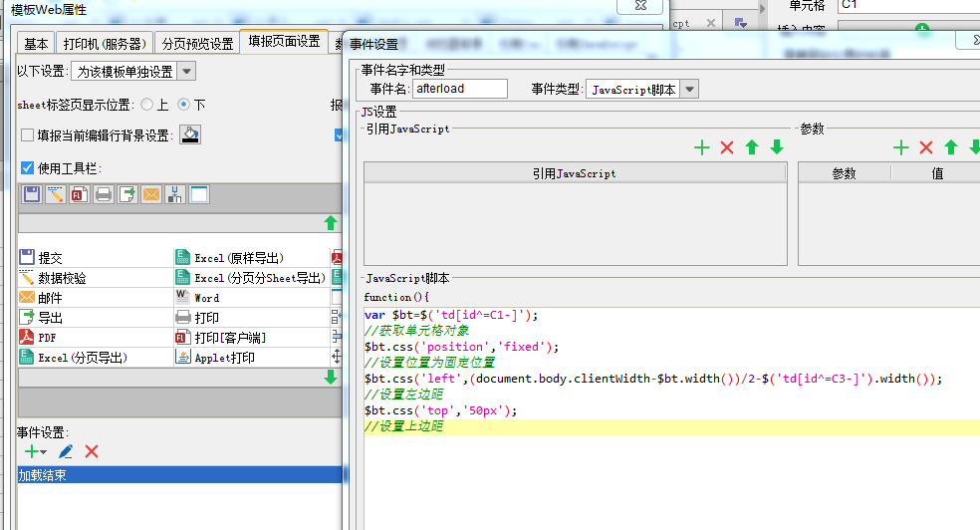980x530 pixels.
Task: Click the 事件名 afterload input field
Action: click(x=460, y=89)
